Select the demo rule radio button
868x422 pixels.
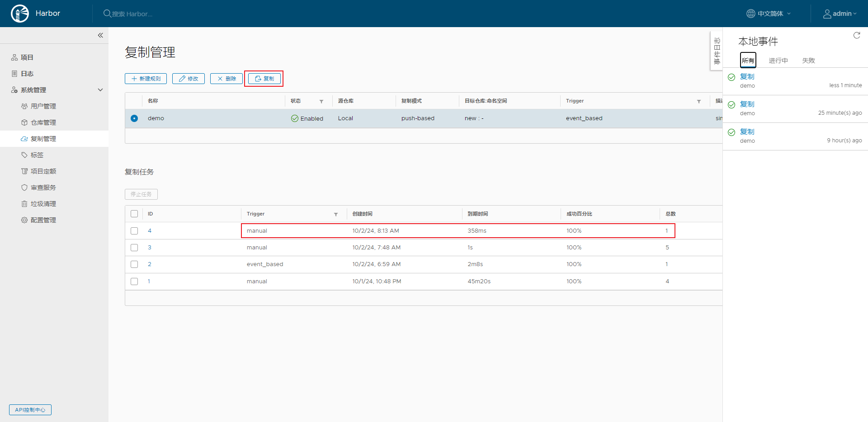click(134, 118)
